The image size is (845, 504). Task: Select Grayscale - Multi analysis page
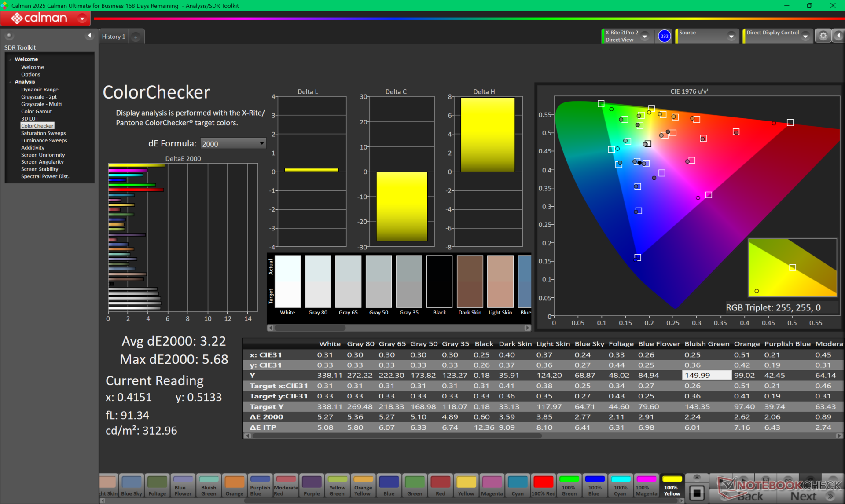coord(41,104)
